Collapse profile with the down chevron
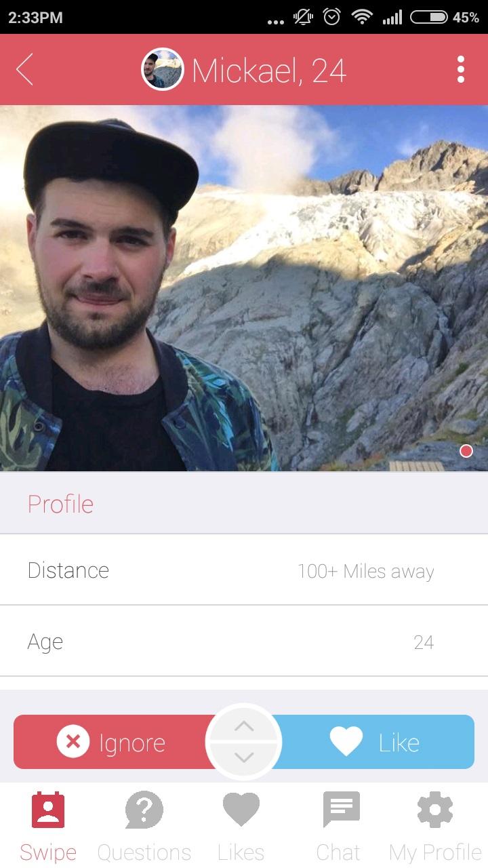Viewport: 488px width, 868px height. (x=244, y=757)
